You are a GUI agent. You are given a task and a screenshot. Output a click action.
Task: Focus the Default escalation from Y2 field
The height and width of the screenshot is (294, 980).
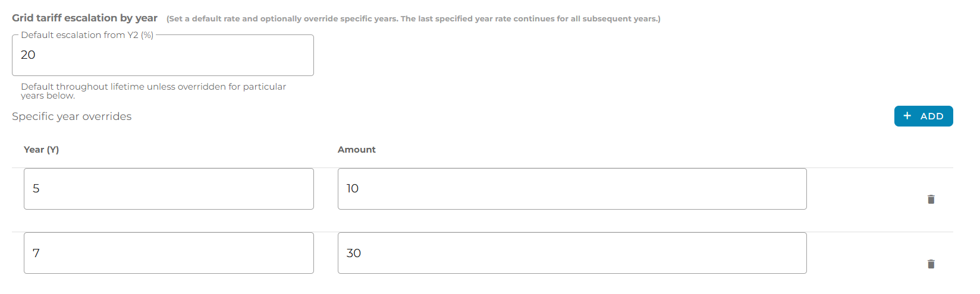click(162, 55)
